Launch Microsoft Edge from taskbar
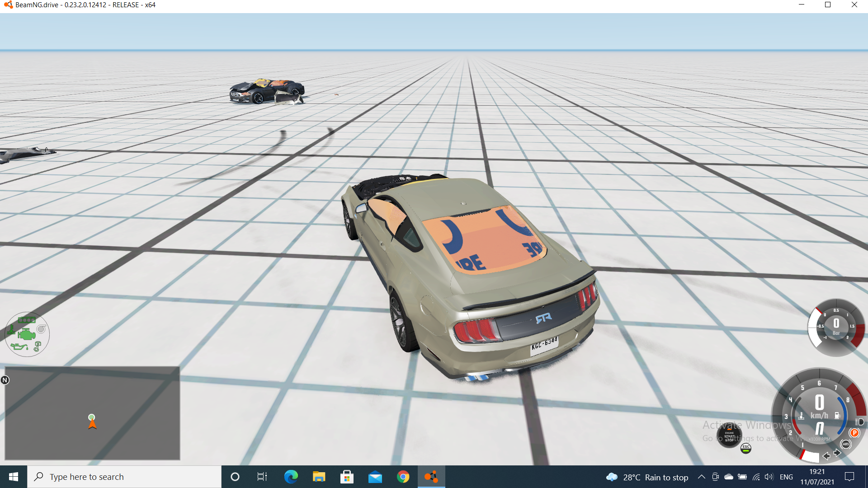The image size is (868, 488). click(x=291, y=477)
